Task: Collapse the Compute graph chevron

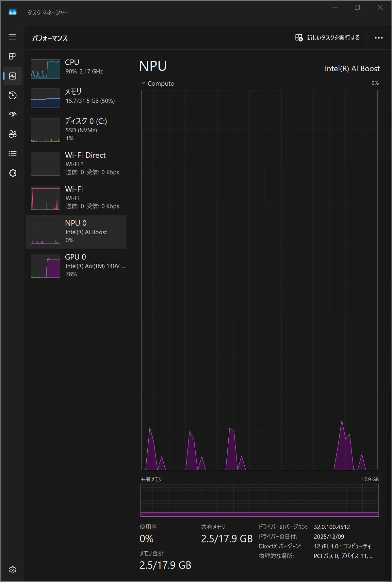Action: (143, 83)
